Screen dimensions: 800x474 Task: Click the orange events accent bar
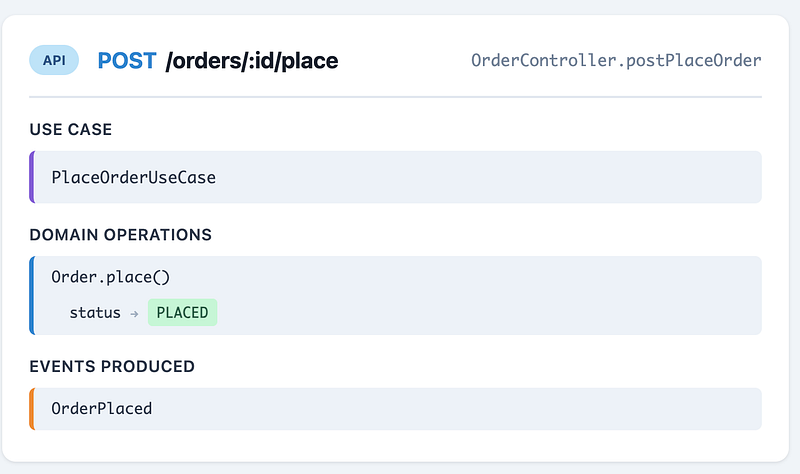32,409
